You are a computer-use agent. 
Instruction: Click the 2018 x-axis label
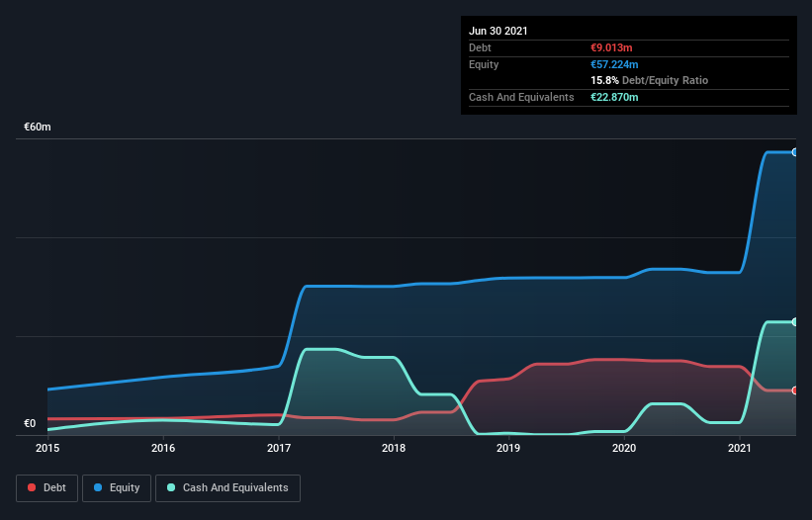[x=394, y=448]
